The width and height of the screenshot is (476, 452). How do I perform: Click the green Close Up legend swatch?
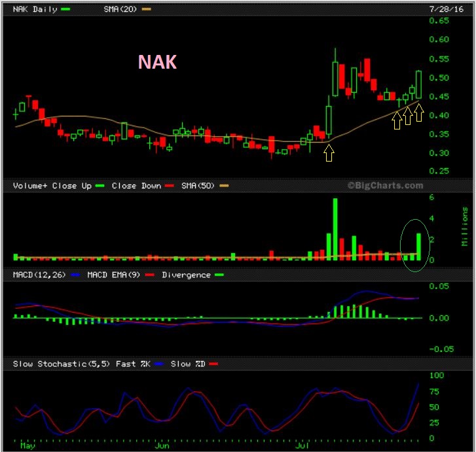point(100,186)
